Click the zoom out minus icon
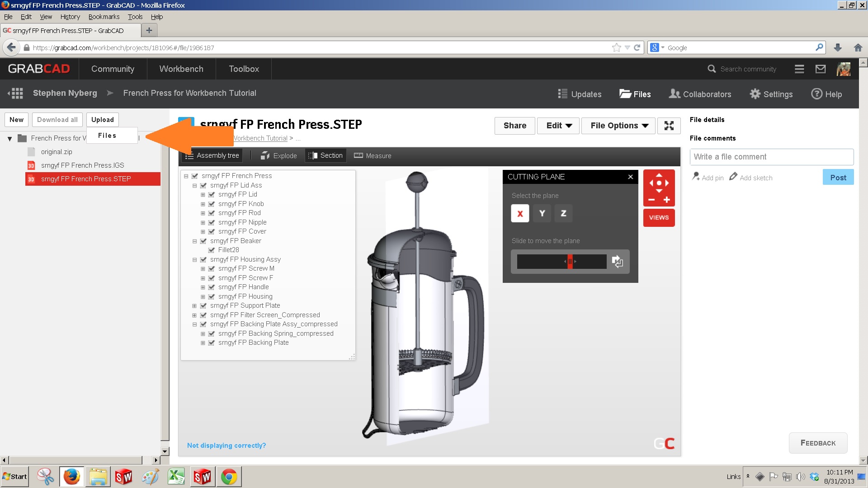The width and height of the screenshot is (868, 488). [651, 200]
